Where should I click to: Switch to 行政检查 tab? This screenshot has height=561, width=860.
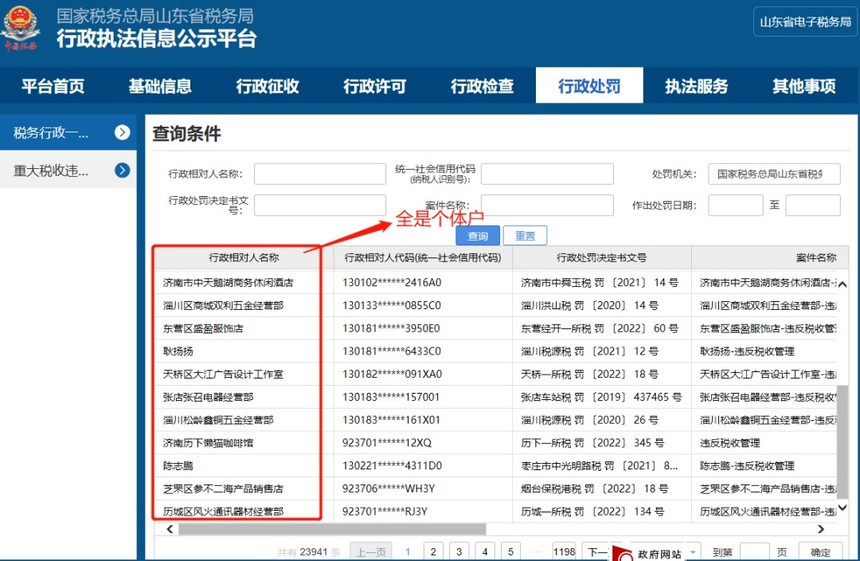[x=482, y=86]
